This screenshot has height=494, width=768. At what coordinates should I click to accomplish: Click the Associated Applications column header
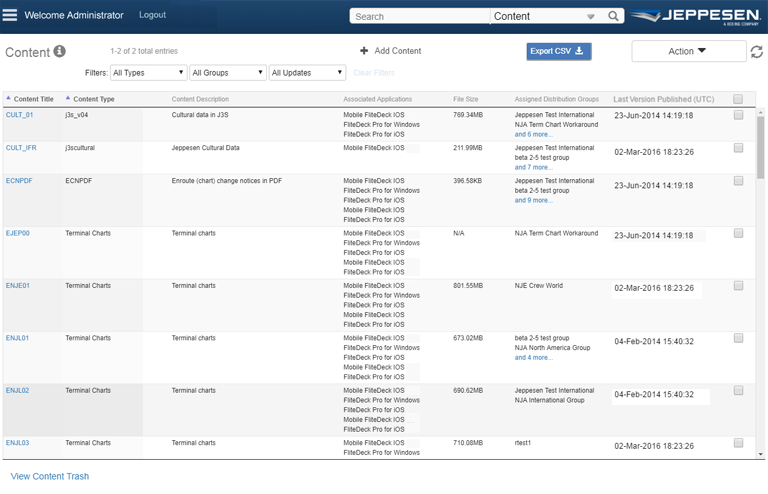click(378, 99)
